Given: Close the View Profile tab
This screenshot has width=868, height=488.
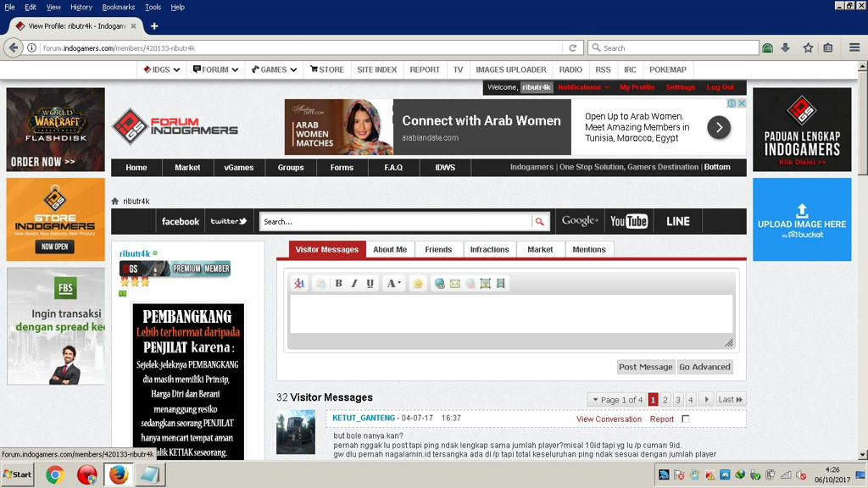Looking at the screenshot, I should (x=133, y=26).
